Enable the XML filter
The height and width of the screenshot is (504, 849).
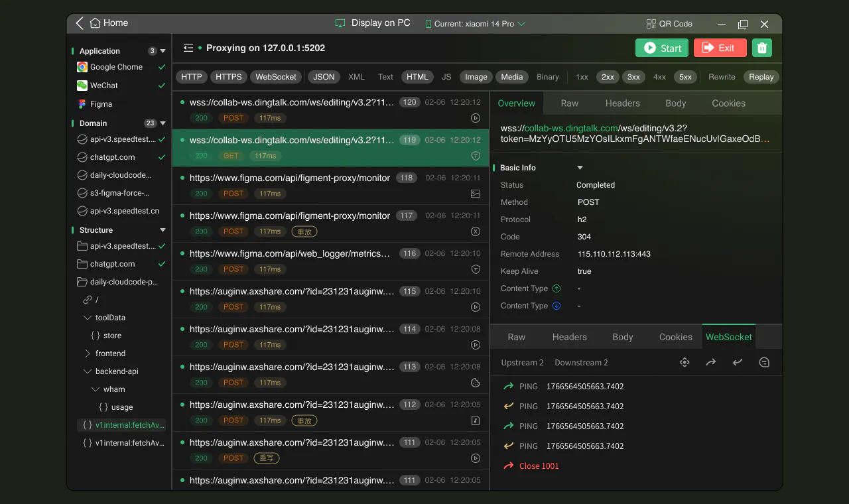click(x=357, y=77)
